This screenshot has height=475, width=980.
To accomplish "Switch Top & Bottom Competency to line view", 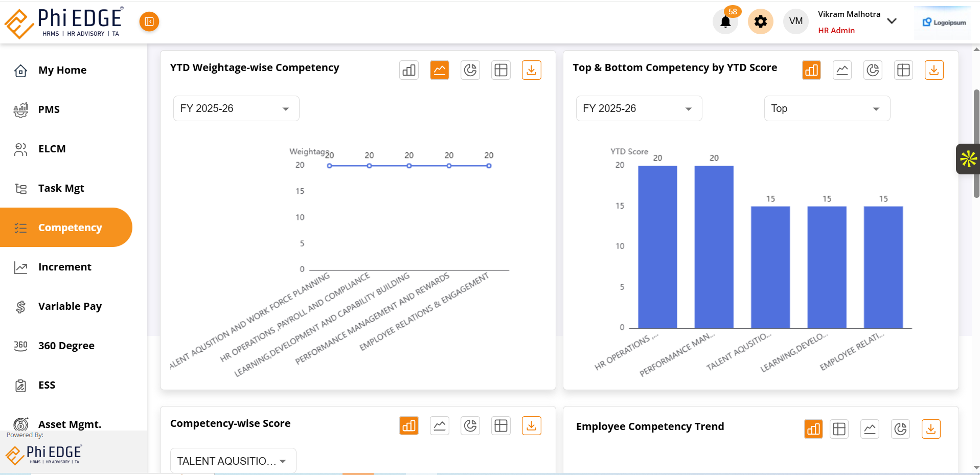I will coord(842,70).
